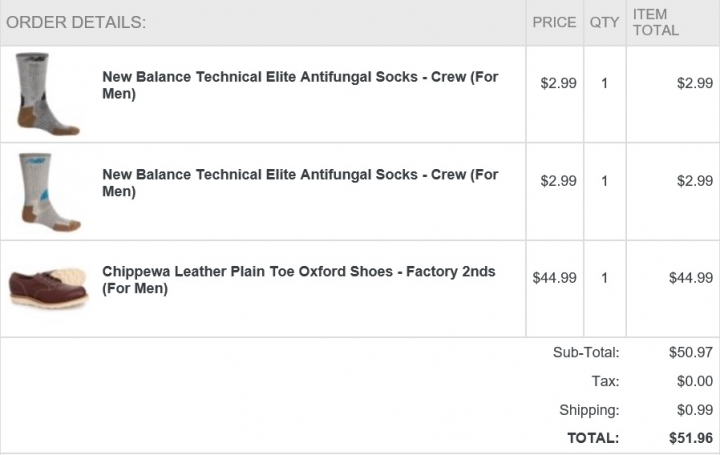Click the TOTAL amount $51.96
720x455 pixels.
coord(691,438)
